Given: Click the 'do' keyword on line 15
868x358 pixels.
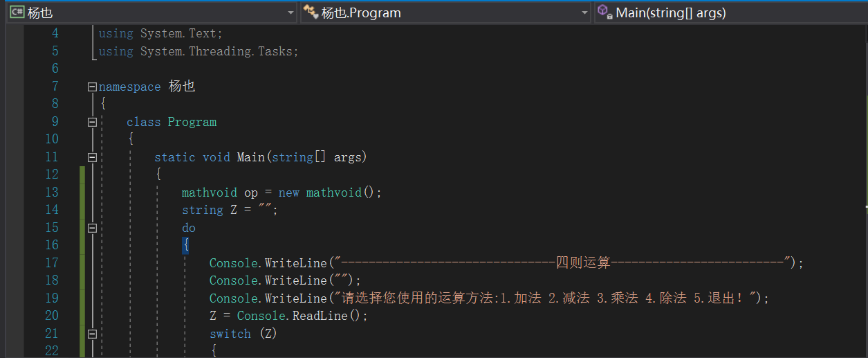Looking at the screenshot, I should [x=189, y=228].
